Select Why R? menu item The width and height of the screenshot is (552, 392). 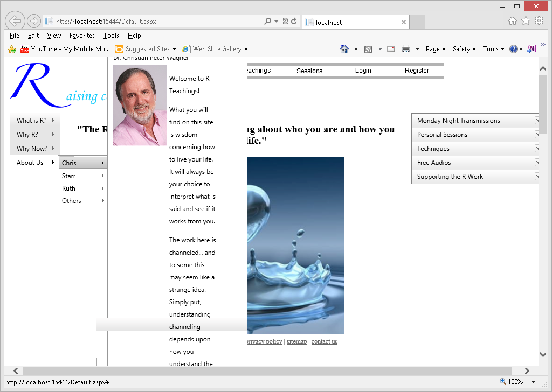(35, 135)
